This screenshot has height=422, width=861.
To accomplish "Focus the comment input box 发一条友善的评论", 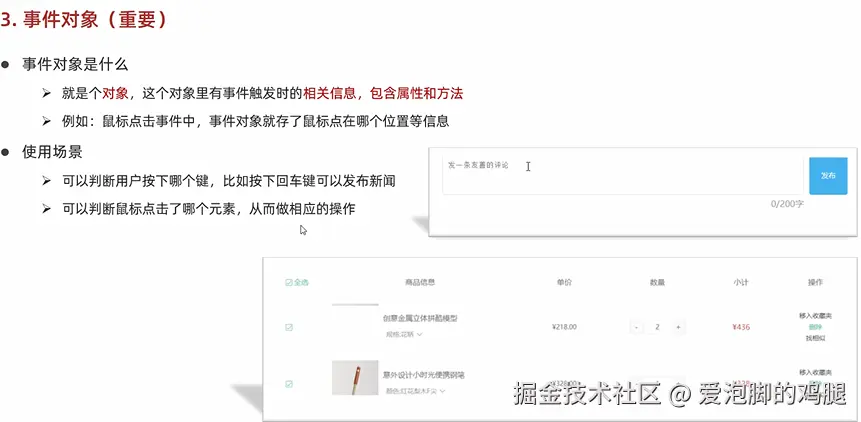I will 623,176.
